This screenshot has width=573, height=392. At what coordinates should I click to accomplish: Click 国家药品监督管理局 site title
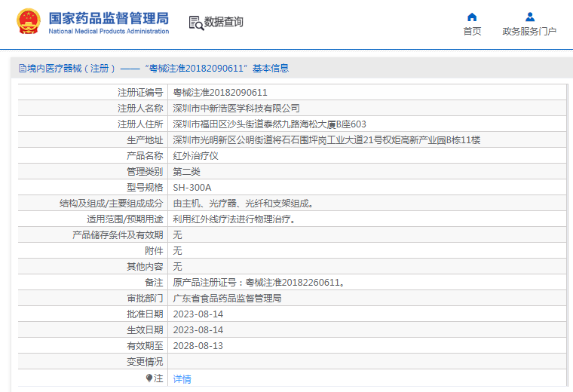point(109,18)
